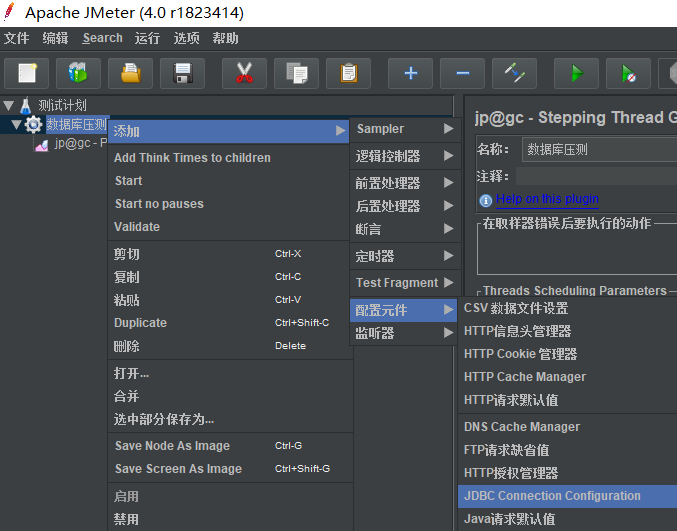Select the 添加 context menu item

(x=228, y=131)
